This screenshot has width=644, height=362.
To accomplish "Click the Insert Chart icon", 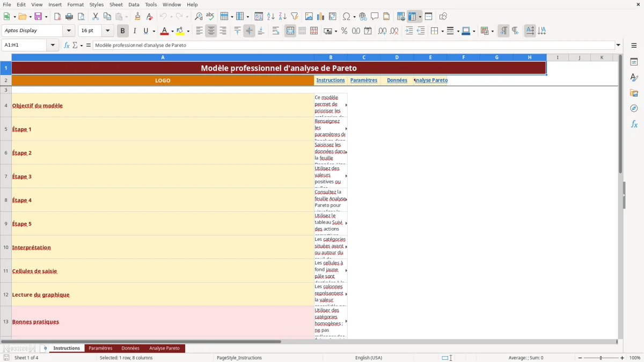I will point(321,17).
